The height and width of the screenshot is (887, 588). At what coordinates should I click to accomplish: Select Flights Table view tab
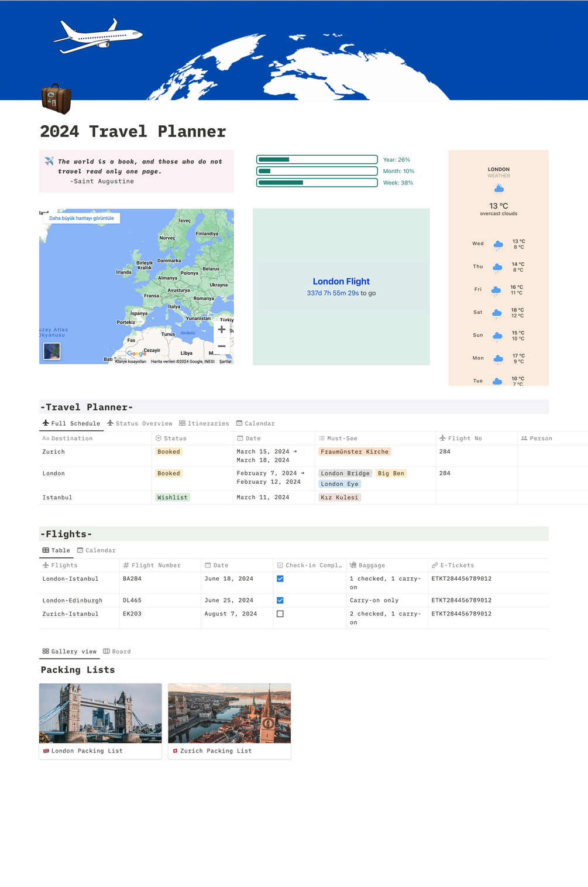pyautogui.click(x=56, y=550)
